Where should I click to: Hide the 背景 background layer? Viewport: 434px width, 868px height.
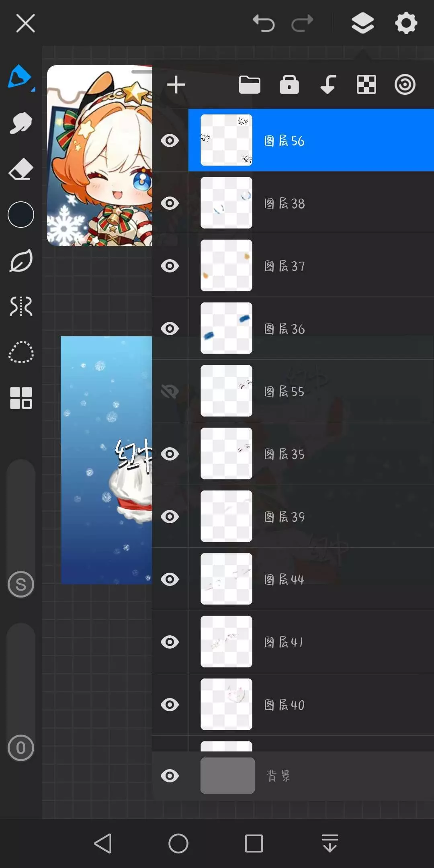pos(170,776)
